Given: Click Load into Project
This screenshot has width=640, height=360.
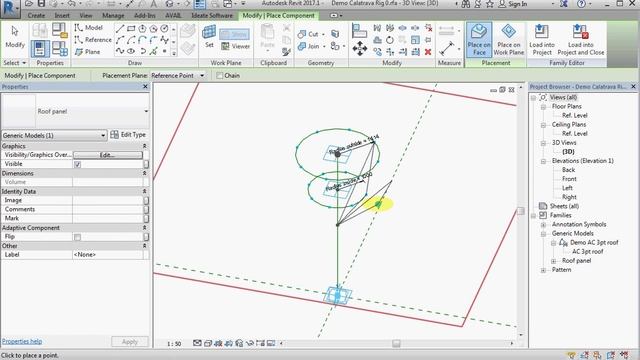Looking at the screenshot, I should tap(542, 40).
